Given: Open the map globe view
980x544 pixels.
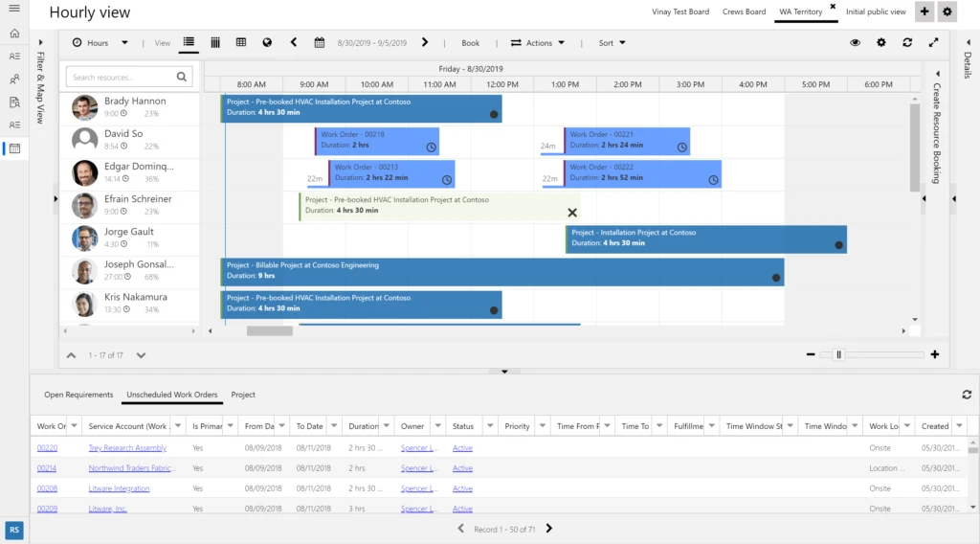Looking at the screenshot, I should click(x=267, y=43).
